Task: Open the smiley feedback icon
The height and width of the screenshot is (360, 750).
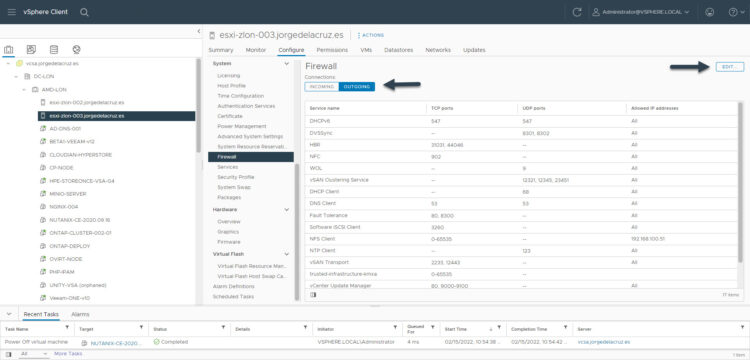Action: coord(710,12)
